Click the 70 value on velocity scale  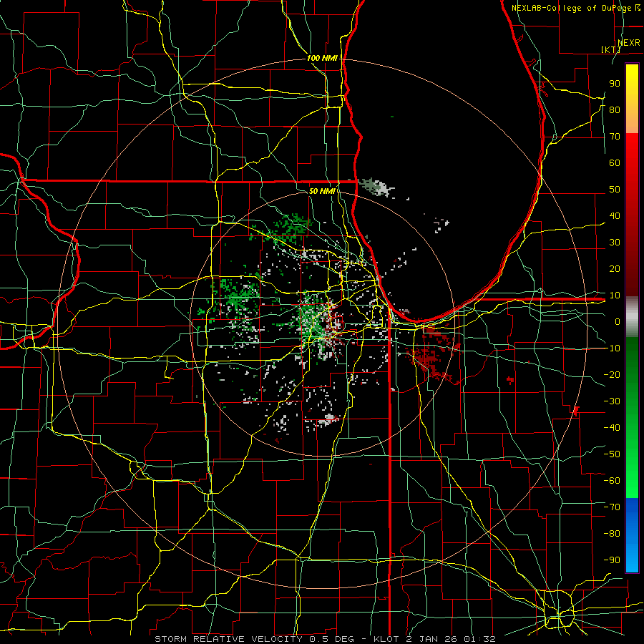pos(615,137)
